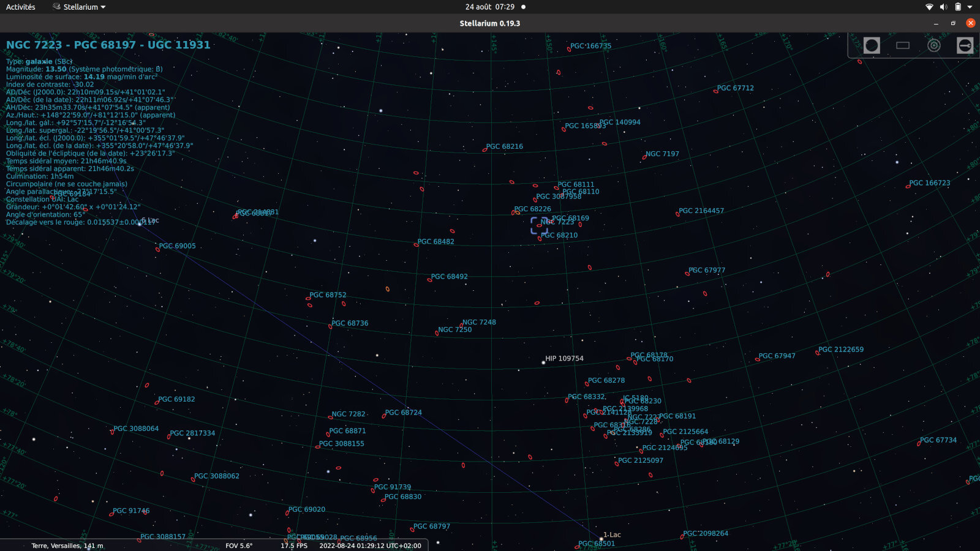Screen dimensions: 980x551
Task: Select galaxy PGC 67947
Action: coord(777,356)
